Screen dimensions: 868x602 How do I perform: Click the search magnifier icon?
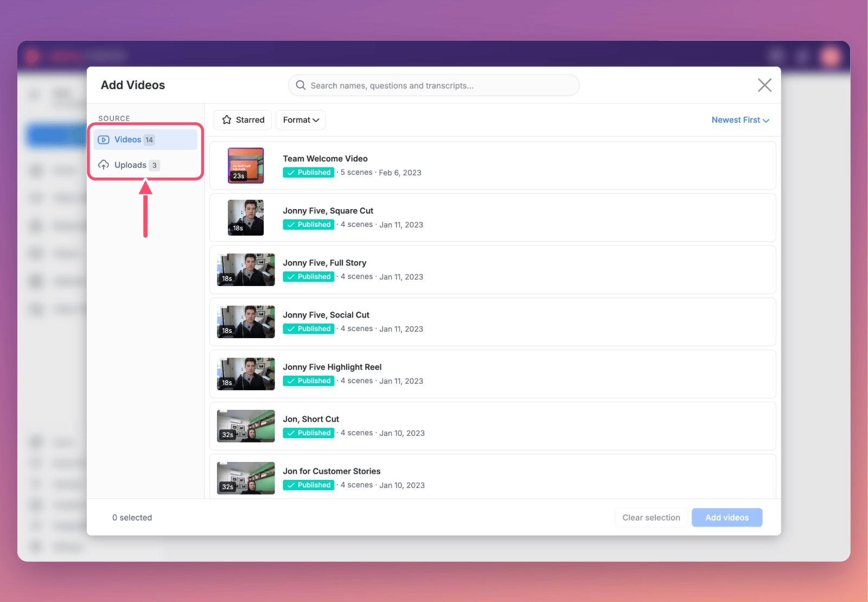(301, 85)
